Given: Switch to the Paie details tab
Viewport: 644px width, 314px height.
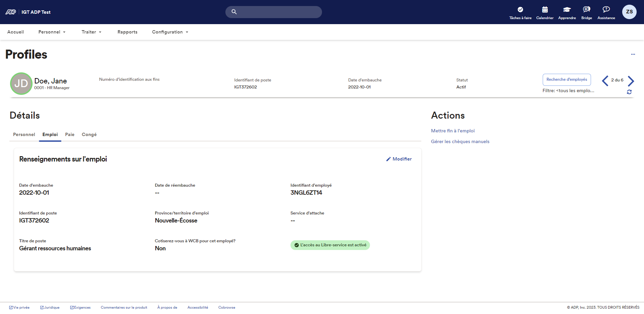Looking at the screenshot, I should 70,135.
